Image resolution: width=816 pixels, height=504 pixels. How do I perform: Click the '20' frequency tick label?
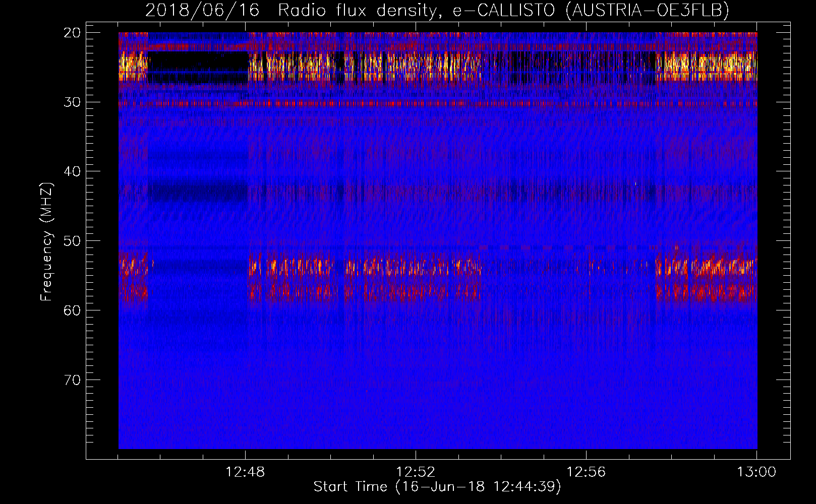pyautogui.click(x=73, y=33)
